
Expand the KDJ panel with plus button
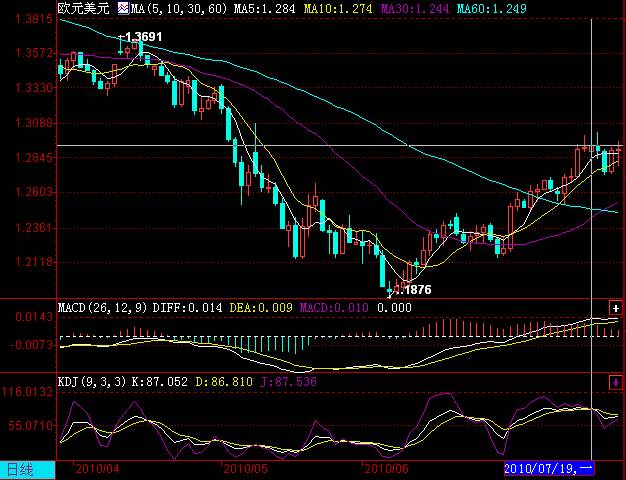[x=616, y=382]
